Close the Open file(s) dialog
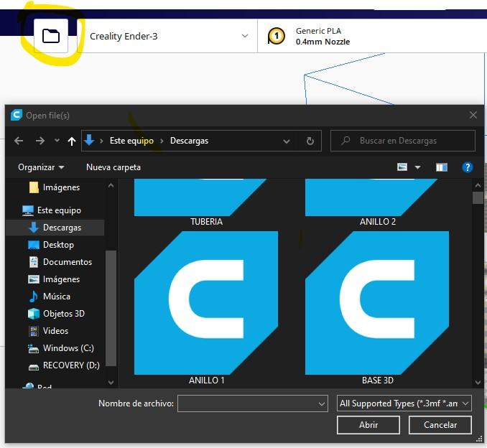The height and width of the screenshot is (448, 487). click(x=473, y=115)
